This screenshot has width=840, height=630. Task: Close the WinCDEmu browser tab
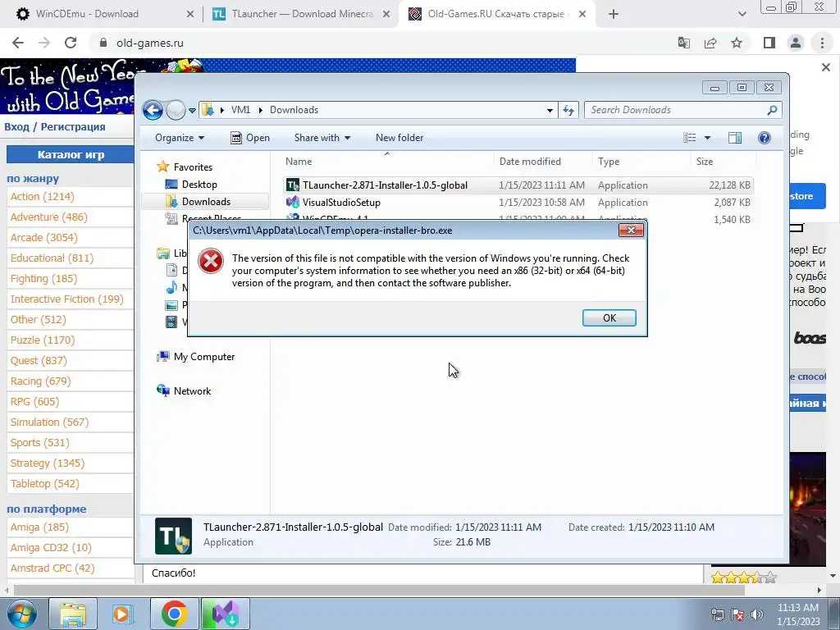click(x=189, y=15)
